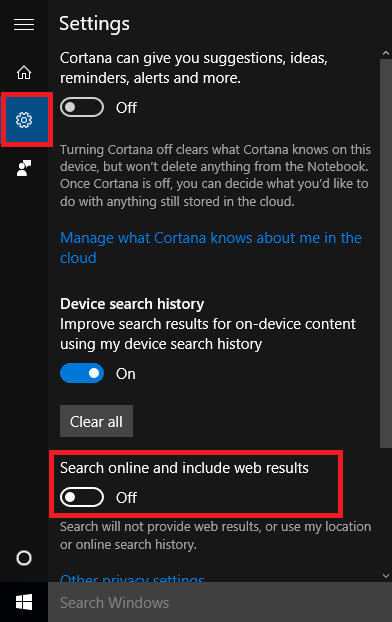Click the vertical scrollbar thumb
The height and width of the screenshot is (622, 392).
(x=386, y=253)
